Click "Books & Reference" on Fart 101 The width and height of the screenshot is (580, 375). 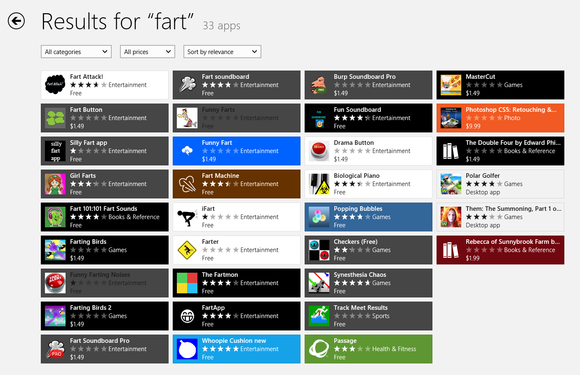click(134, 217)
